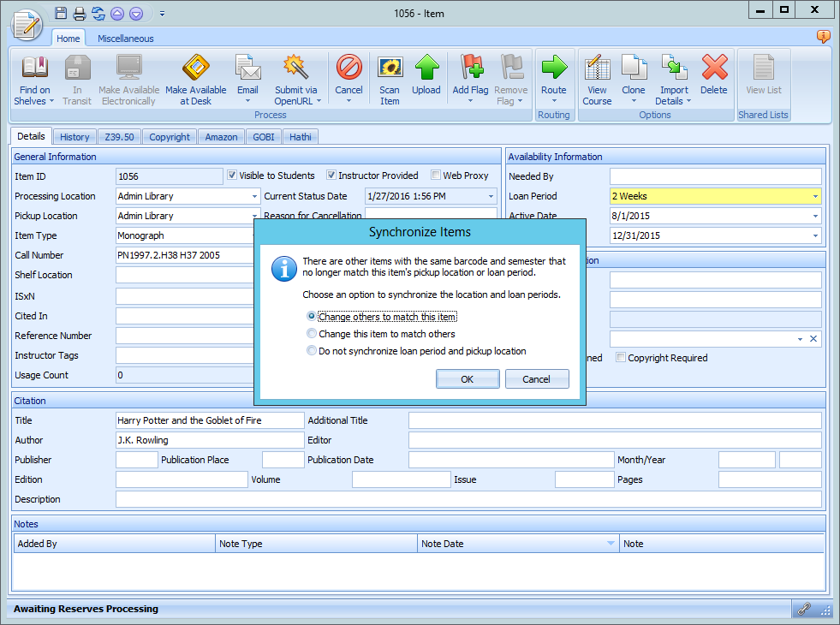Select the View Course tool
Image resolution: width=840 pixels, height=625 pixels.
[x=597, y=77]
